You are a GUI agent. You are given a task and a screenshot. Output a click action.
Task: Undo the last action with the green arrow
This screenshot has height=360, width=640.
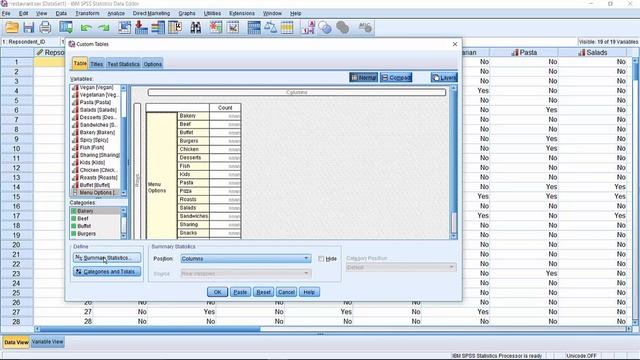[86, 28]
